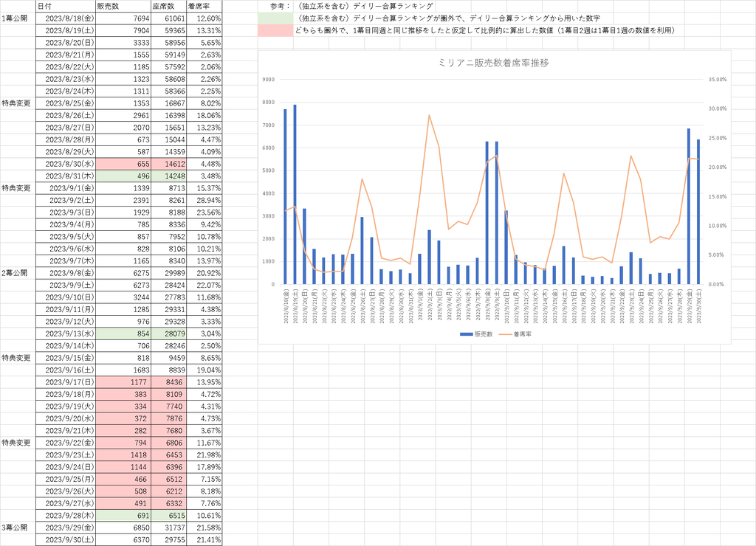
Task: Click the orange line peak at 9/2
Action: coord(429,115)
